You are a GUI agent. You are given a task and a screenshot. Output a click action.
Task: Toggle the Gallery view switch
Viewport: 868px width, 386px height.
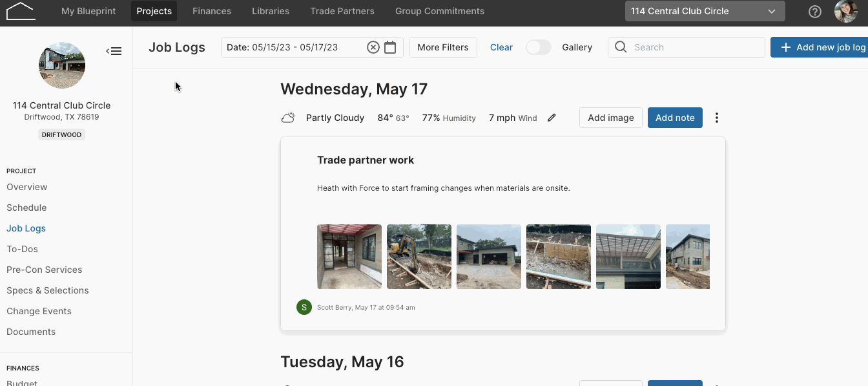point(539,47)
